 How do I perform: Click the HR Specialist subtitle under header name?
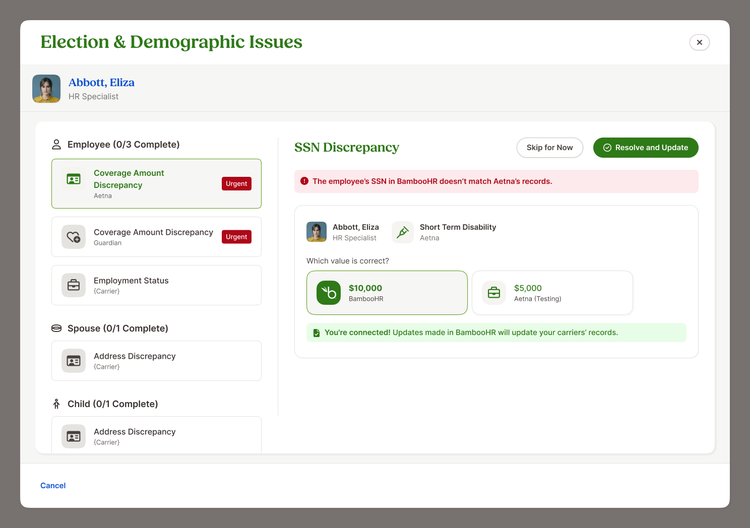coord(93,96)
